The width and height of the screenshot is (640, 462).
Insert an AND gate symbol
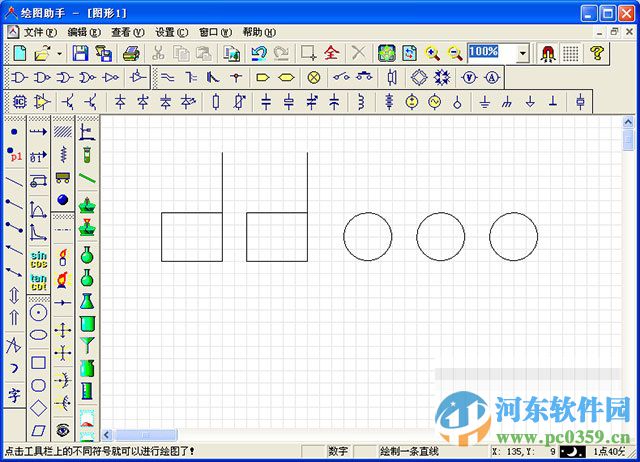tap(19, 77)
